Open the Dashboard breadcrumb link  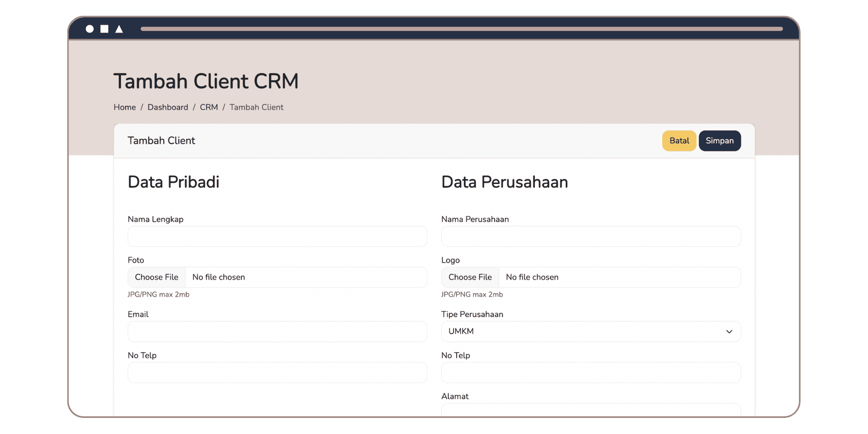[x=168, y=107]
